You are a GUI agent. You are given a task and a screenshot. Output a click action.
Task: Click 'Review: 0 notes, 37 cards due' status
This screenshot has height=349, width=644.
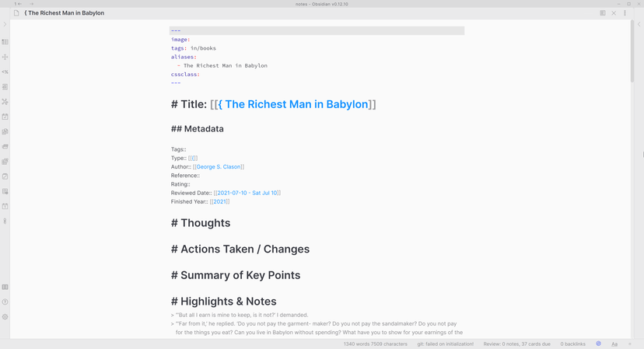516,344
